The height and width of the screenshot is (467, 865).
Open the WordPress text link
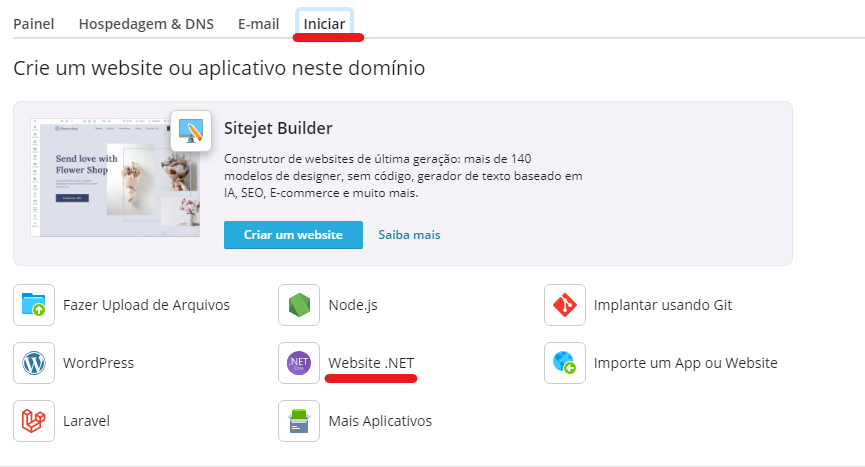pos(98,363)
